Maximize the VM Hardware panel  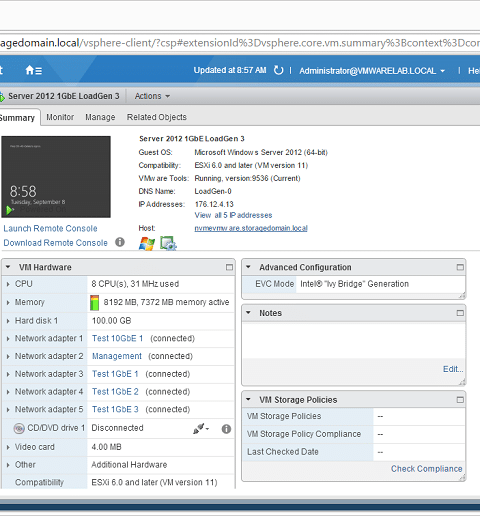(229, 267)
